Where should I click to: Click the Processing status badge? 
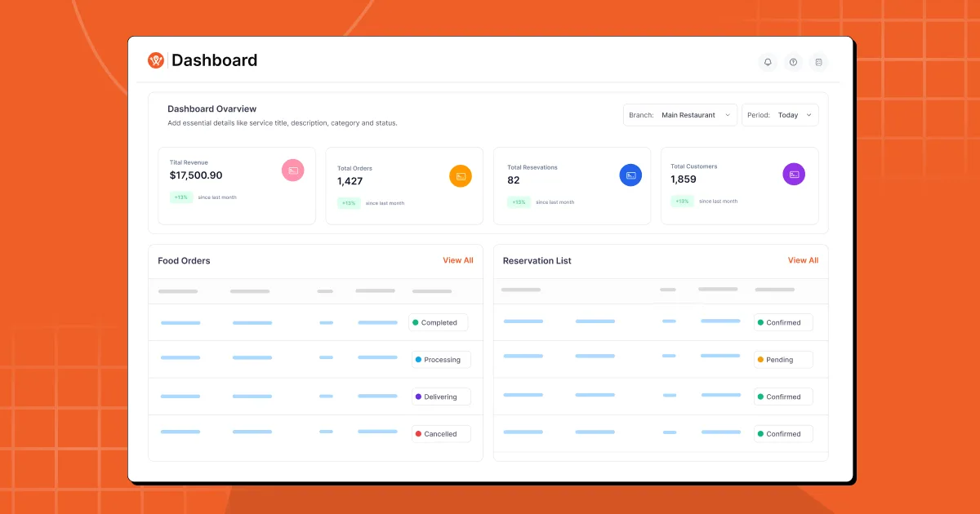click(x=441, y=360)
